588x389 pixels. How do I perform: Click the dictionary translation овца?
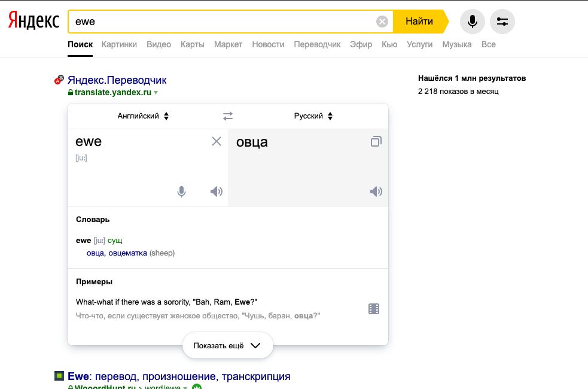coord(95,253)
